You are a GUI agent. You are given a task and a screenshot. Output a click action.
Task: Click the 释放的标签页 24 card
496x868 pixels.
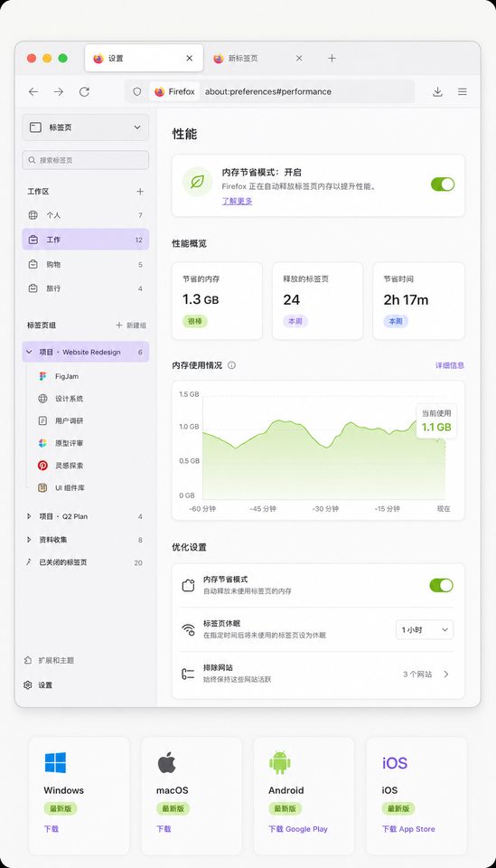317,300
